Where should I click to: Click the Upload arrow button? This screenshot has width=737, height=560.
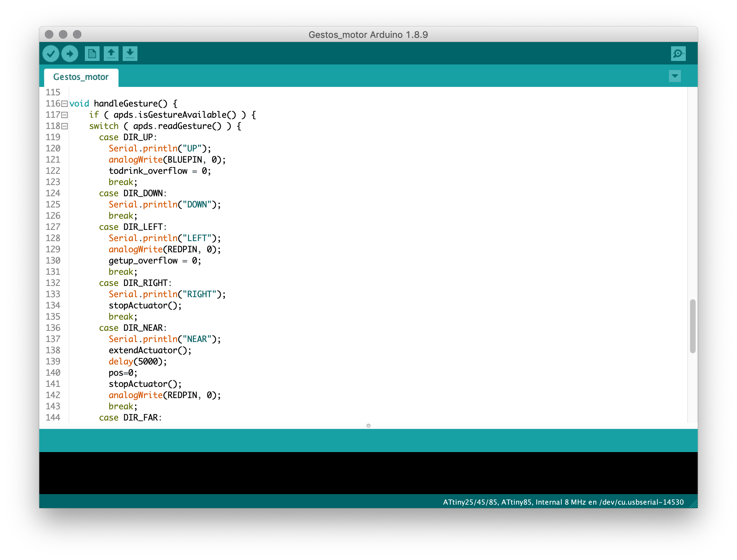pos(70,54)
